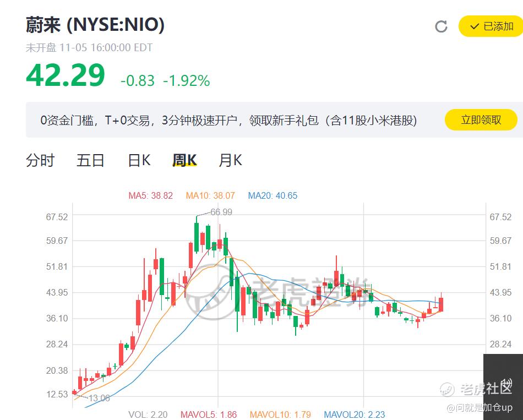Click the promo banner text 0资金门槛
The image size is (523, 420).
click(67, 120)
